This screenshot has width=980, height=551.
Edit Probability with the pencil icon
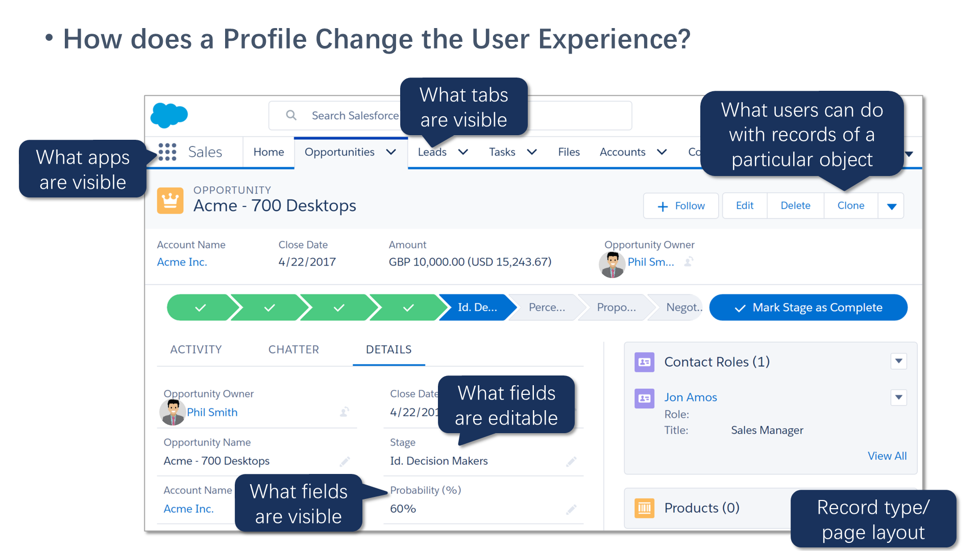tap(571, 509)
